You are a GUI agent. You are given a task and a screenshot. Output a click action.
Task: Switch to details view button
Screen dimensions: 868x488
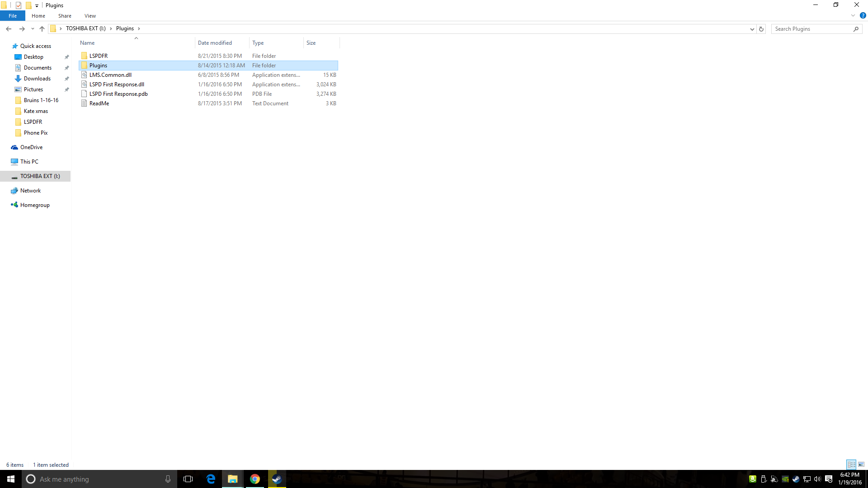[851, 465]
